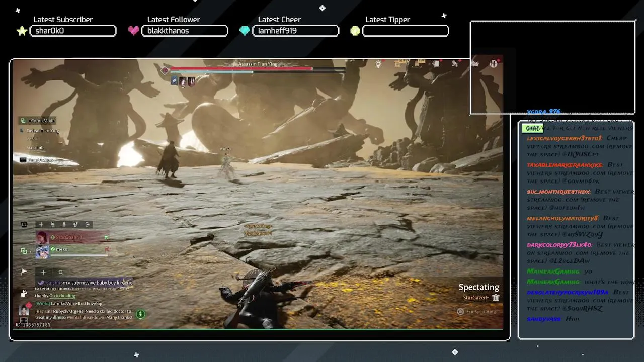Click the Latest Subscriber field showing shar0k0

click(x=73, y=31)
